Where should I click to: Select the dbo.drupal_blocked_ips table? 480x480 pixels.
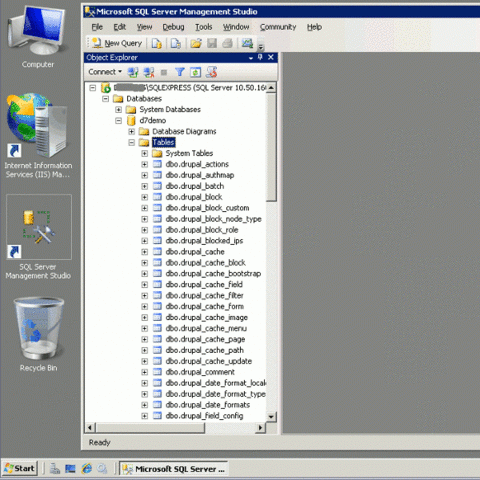tap(204, 241)
